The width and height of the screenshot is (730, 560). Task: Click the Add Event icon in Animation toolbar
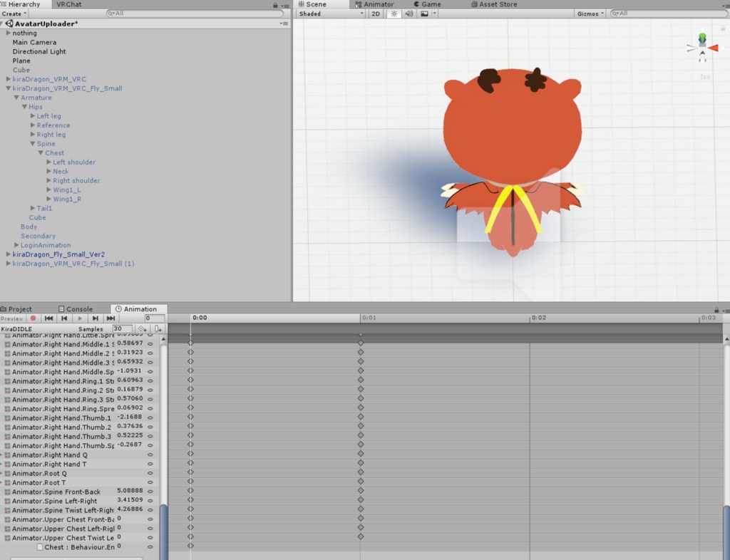tap(158, 328)
